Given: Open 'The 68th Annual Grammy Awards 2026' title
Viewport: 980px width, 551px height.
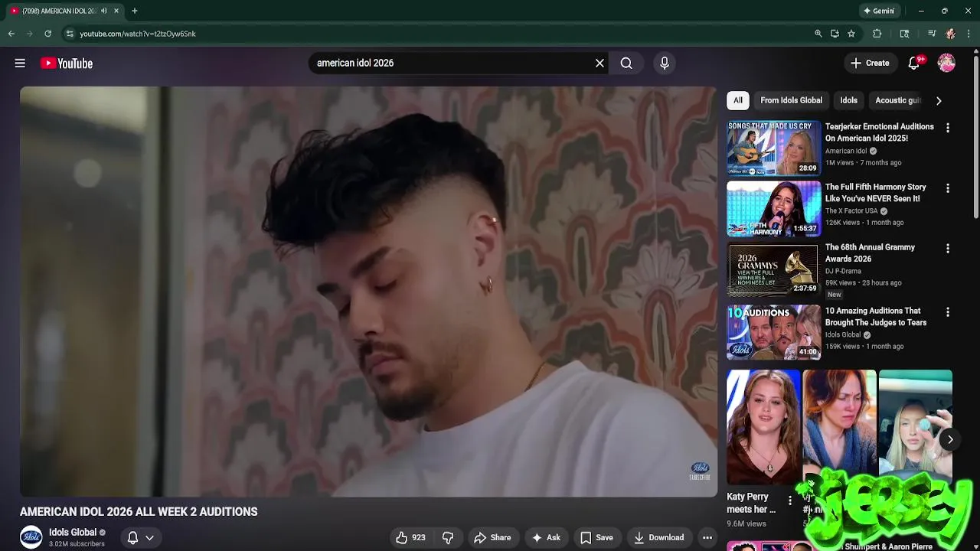Looking at the screenshot, I should coord(870,253).
